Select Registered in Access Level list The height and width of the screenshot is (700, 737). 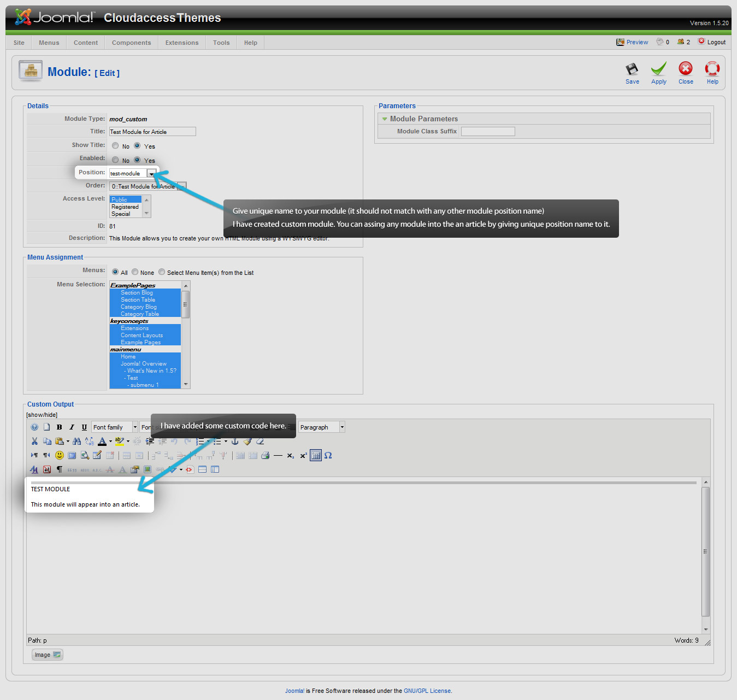(125, 207)
